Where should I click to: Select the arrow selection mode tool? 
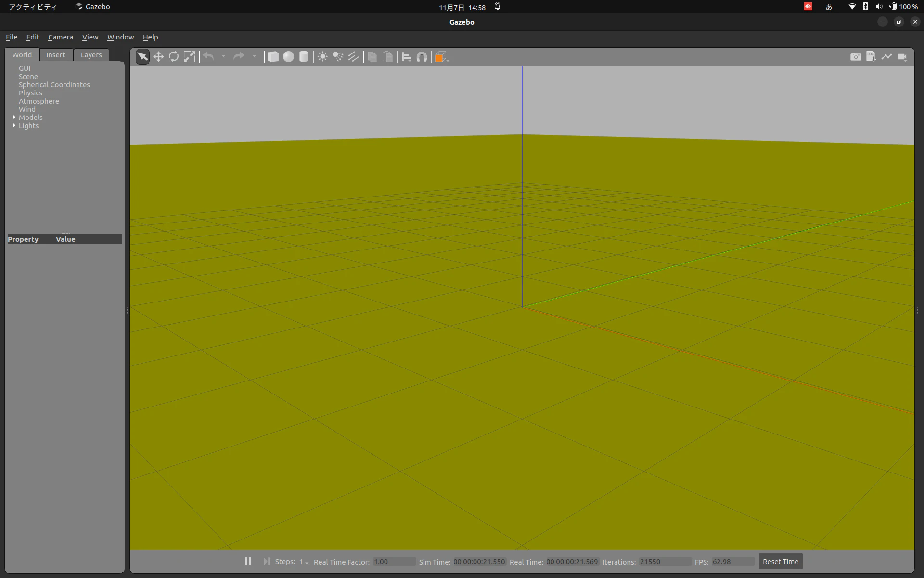click(142, 57)
